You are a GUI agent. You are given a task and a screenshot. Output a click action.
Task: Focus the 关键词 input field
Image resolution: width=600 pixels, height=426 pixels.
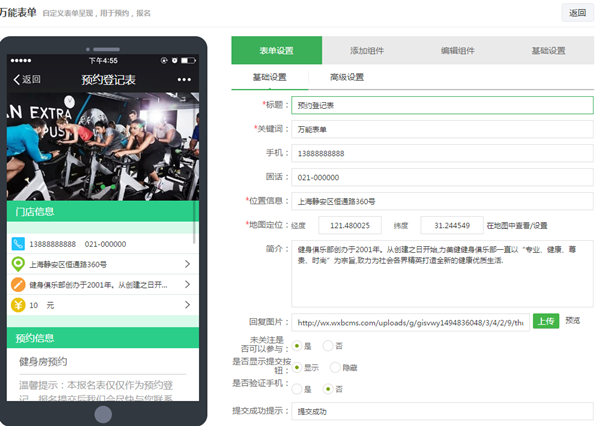point(442,129)
